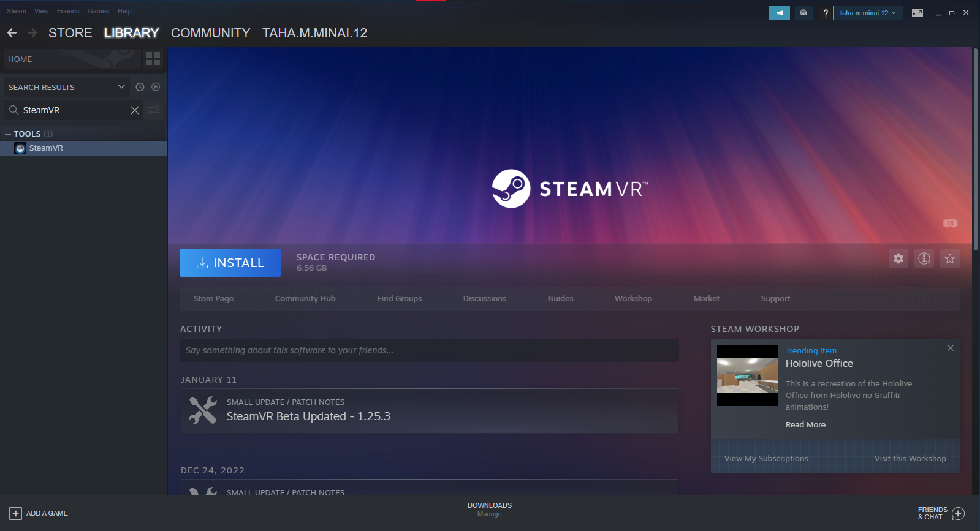Dismiss the Steam Workshop trending card
The width and height of the screenshot is (980, 531).
click(x=951, y=348)
